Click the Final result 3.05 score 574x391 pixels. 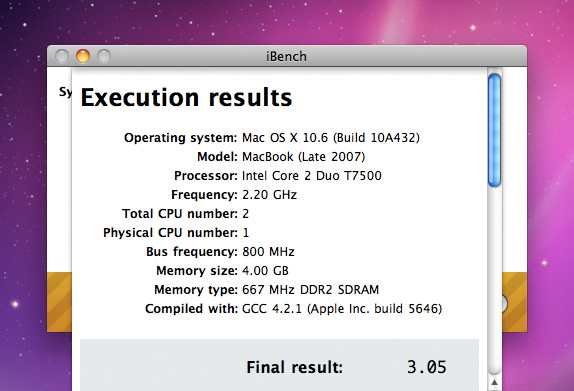(x=426, y=367)
